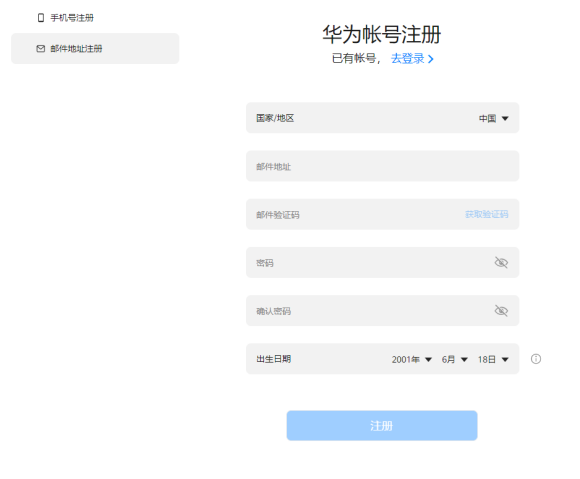Screen dimensions: 580x479
Task: Click the info icon next to 出生日期
Action: click(x=536, y=359)
